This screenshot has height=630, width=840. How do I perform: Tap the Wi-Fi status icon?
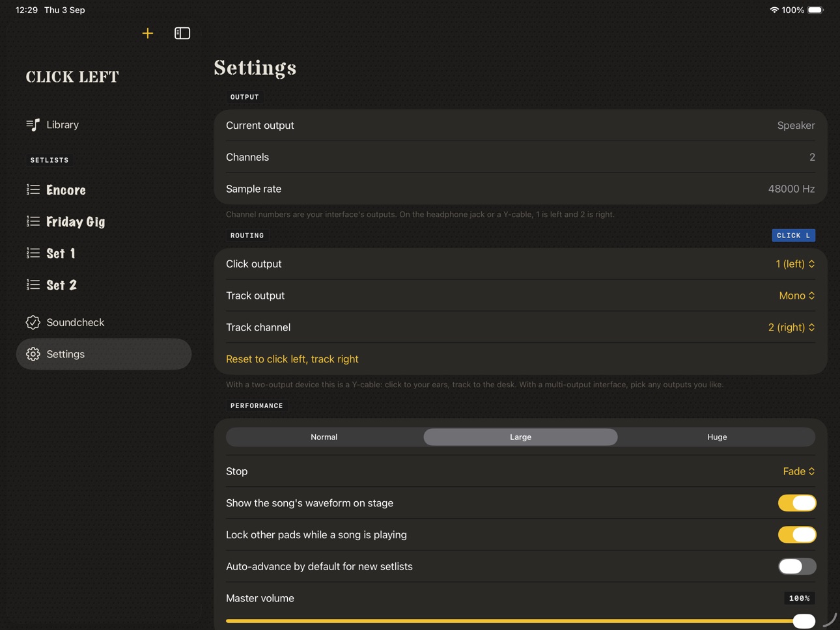(x=774, y=10)
